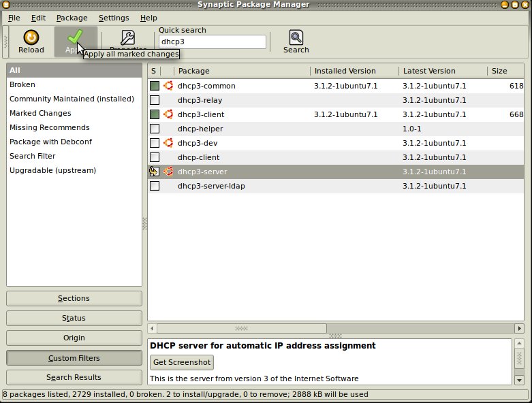
Task: Click Ubuntu logo icon next to dhcp3-dev
Action: (x=168, y=143)
